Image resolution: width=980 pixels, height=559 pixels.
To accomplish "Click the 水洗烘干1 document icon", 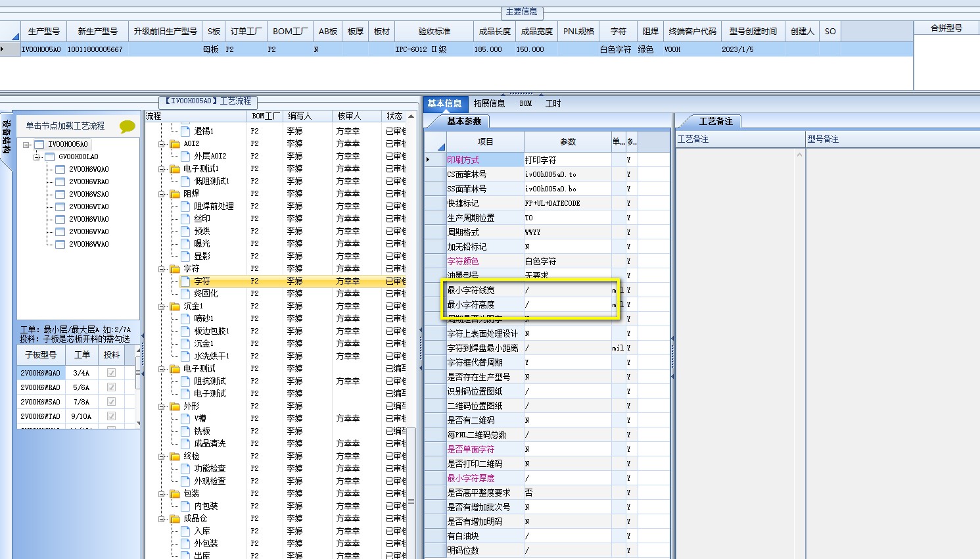I will (185, 356).
